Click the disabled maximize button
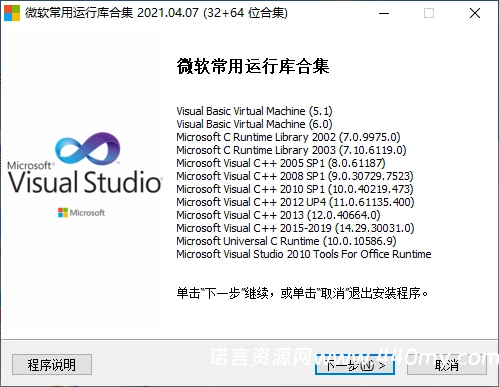This screenshot has height=387, width=499. 429,13
